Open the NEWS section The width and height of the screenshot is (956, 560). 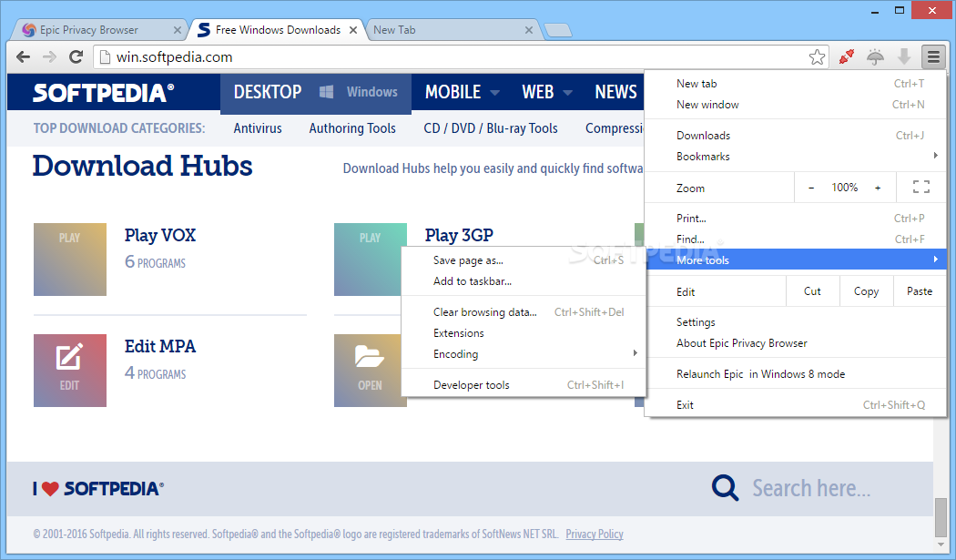coord(615,92)
